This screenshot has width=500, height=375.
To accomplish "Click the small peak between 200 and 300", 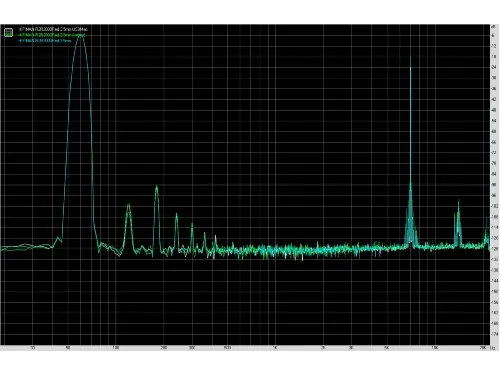I will click(176, 215).
